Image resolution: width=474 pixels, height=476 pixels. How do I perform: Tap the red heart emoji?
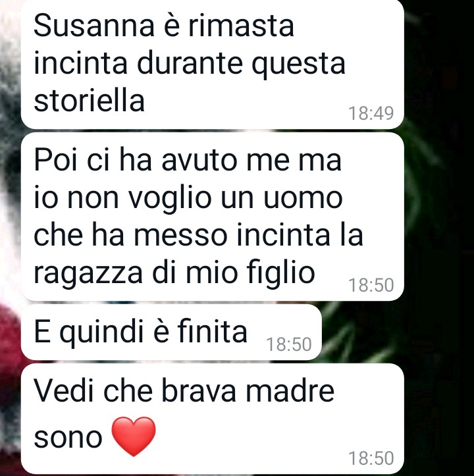(x=134, y=436)
